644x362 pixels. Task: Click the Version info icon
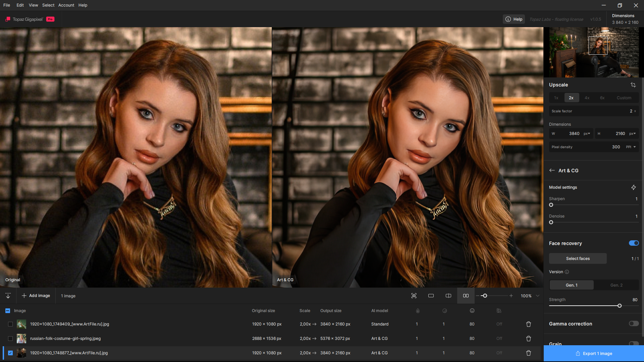pos(567,272)
